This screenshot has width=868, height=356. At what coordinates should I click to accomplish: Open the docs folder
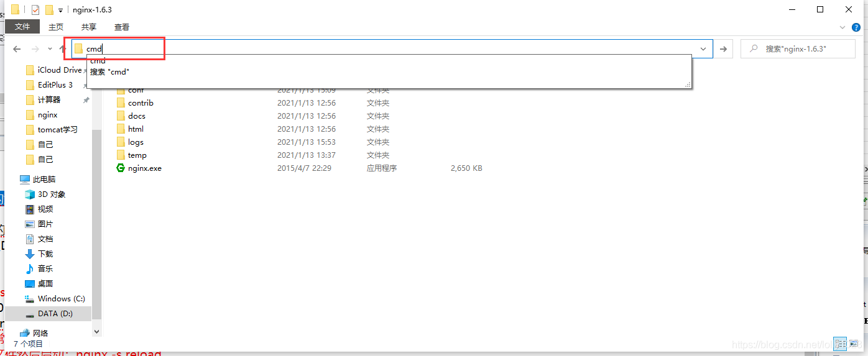pos(131,116)
